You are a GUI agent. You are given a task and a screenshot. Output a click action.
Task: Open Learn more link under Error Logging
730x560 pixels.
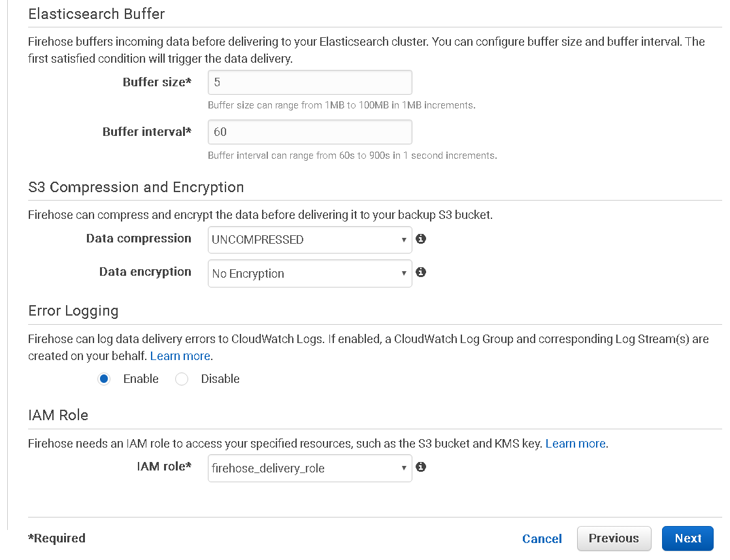coord(180,356)
